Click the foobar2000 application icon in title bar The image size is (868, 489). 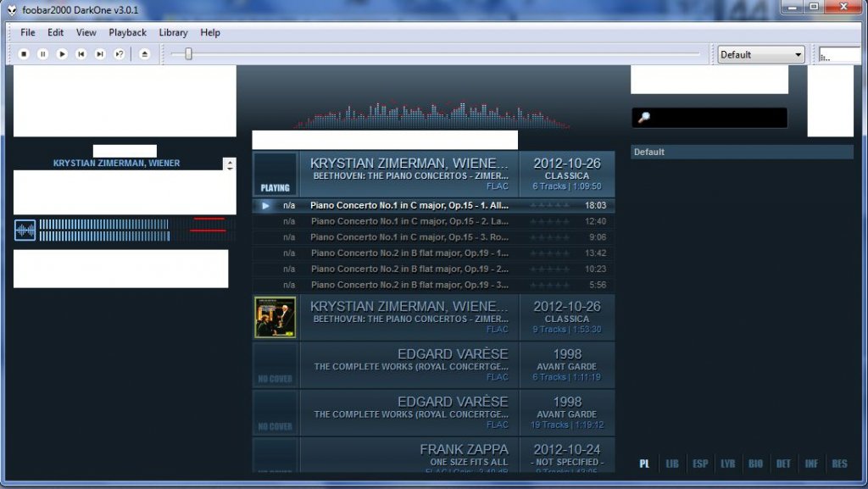point(12,10)
